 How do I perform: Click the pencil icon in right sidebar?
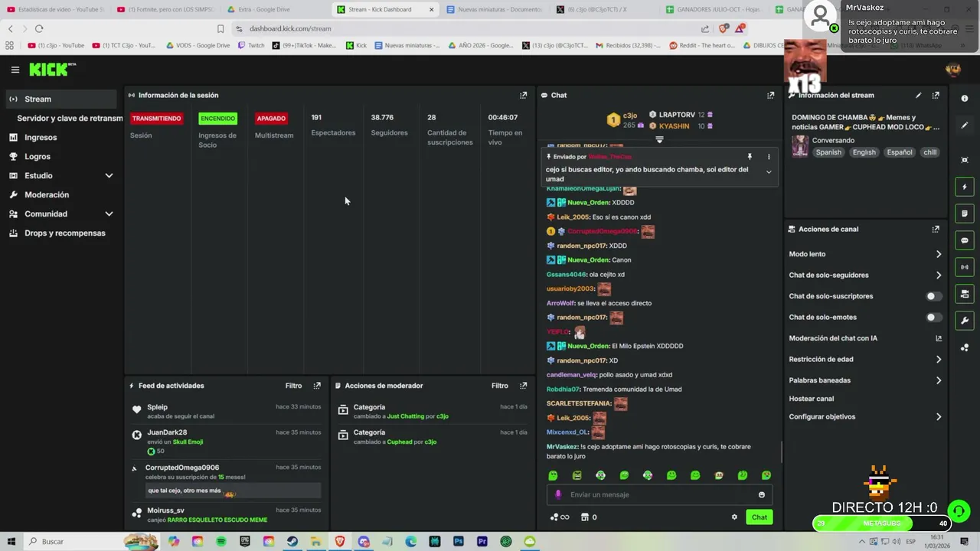tap(965, 126)
